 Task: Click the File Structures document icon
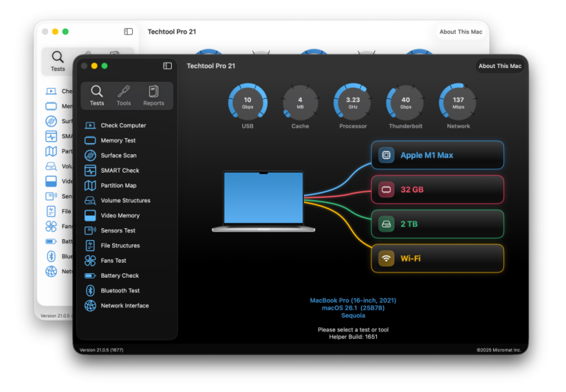(90, 245)
